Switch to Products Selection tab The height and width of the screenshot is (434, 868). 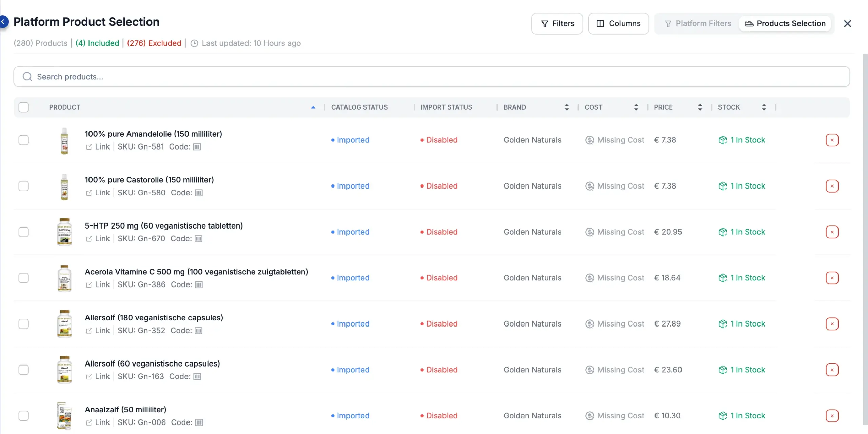785,24
